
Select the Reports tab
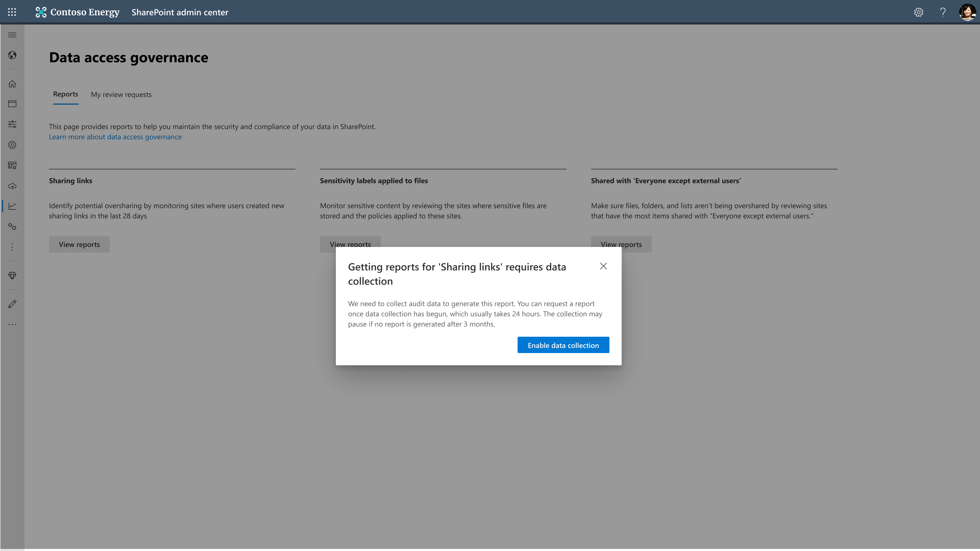point(65,94)
